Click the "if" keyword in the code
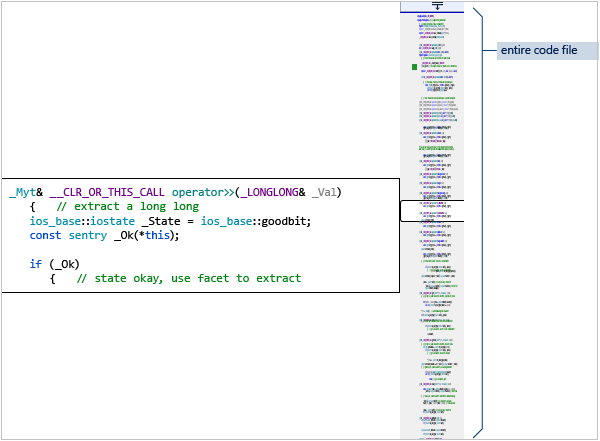600x441 pixels. pos(36,264)
